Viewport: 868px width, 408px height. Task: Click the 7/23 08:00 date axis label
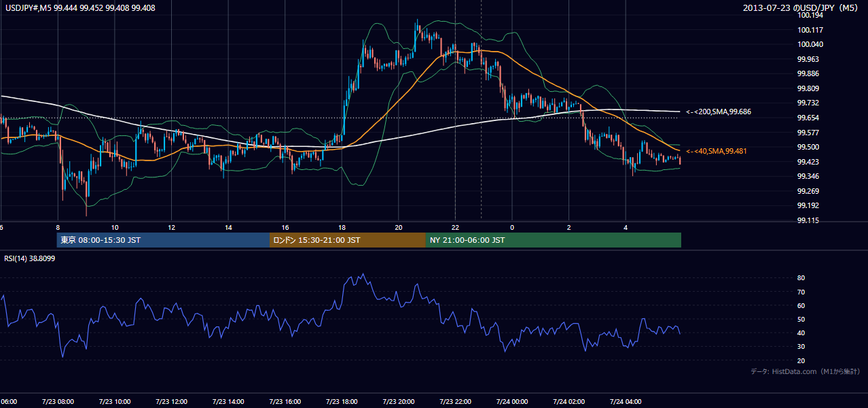tap(58, 402)
